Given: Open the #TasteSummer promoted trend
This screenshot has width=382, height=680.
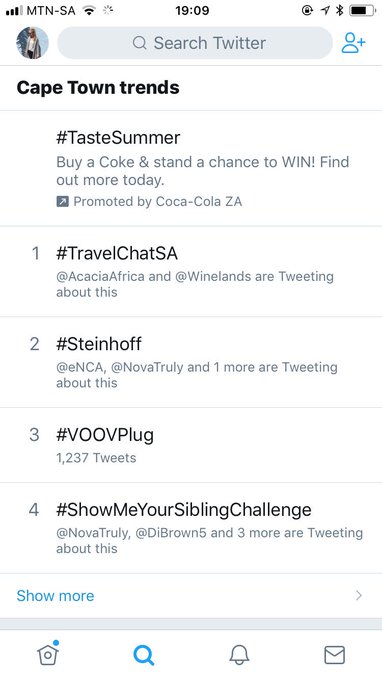Looking at the screenshot, I should [x=191, y=169].
